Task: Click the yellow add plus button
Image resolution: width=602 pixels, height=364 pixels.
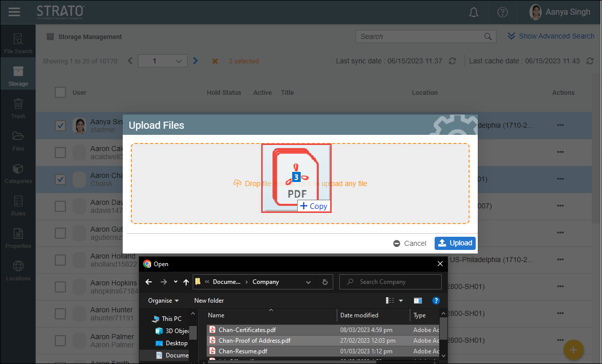Action: [x=574, y=350]
